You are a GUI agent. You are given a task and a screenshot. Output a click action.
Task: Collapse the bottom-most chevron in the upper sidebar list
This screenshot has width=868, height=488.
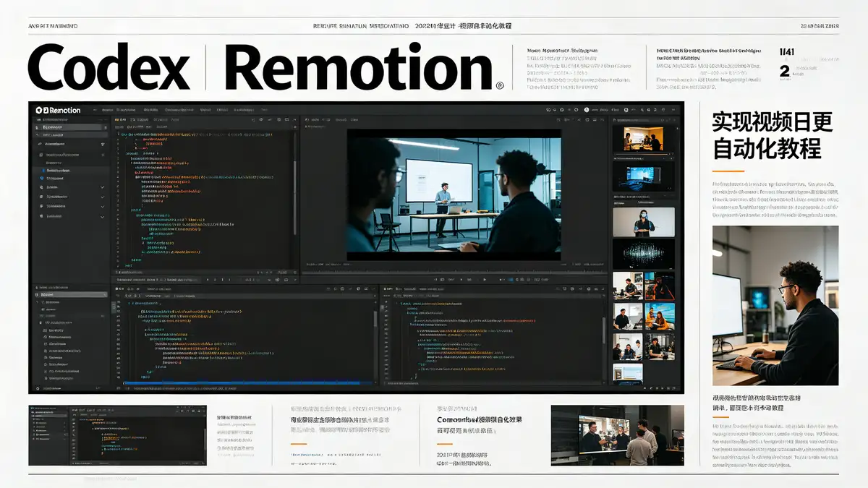coord(102,216)
